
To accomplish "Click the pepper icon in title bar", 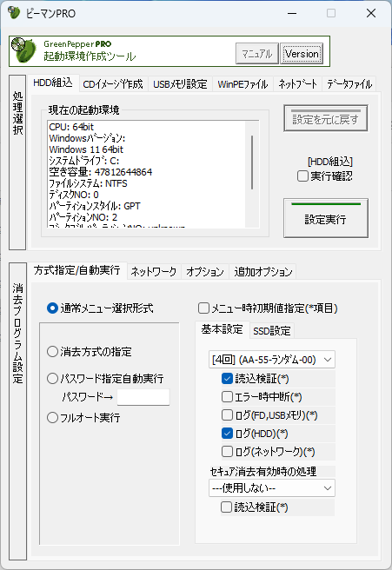I will point(14,13).
